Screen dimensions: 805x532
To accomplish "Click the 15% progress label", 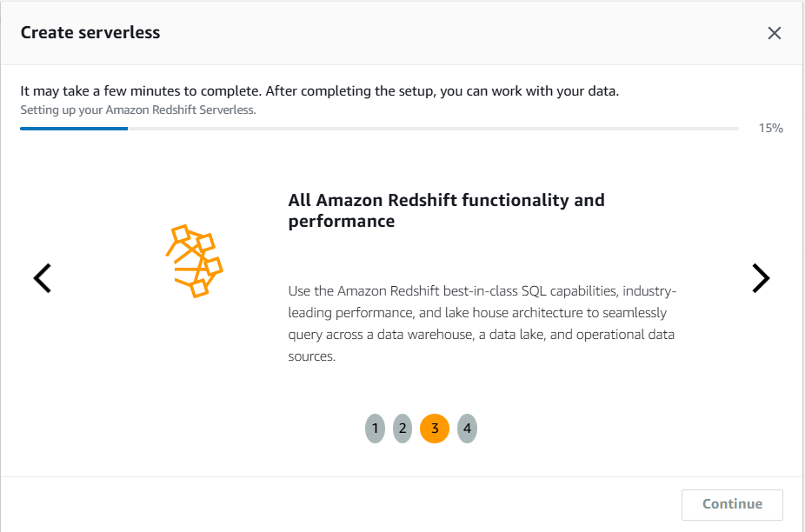I will point(770,129).
